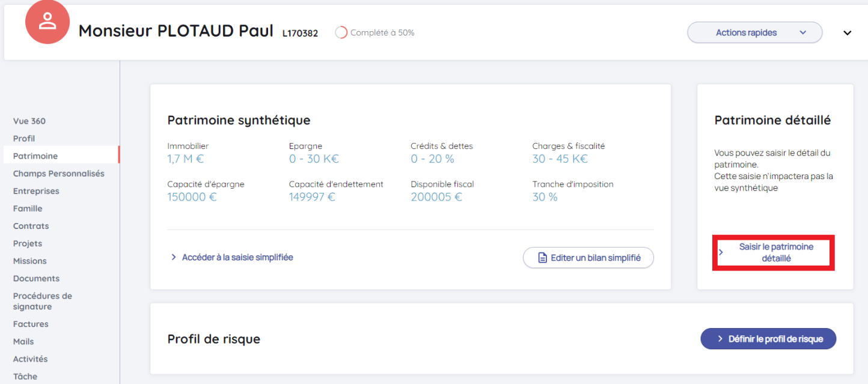Click the red user avatar icon
This screenshot has width=868, height=384.
tap(47, 22)
